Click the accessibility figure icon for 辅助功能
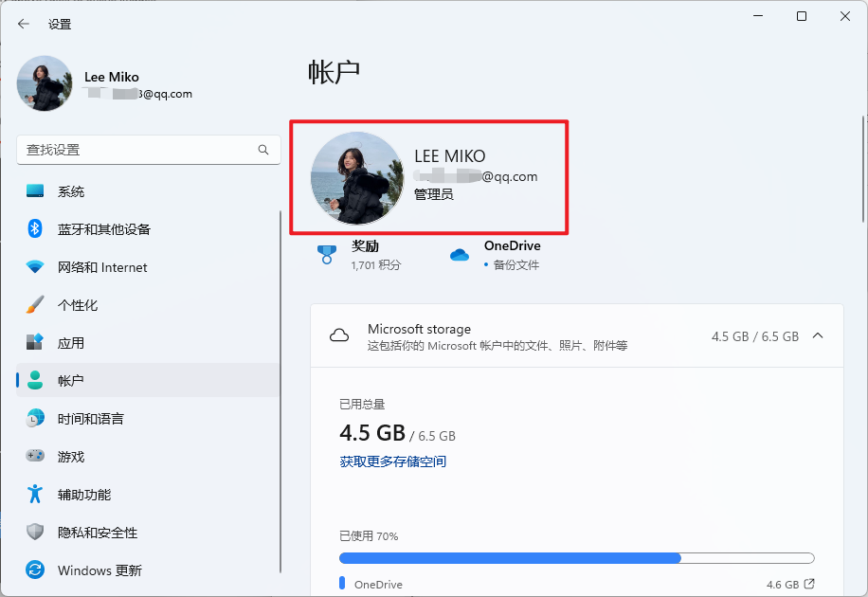Screen dimensions: 868x597 coord(35,494)
